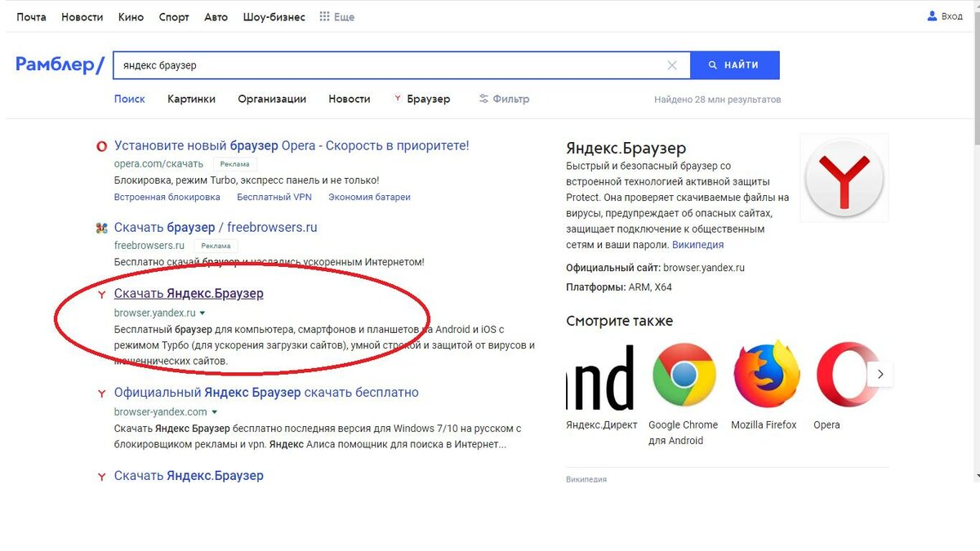
Task: Expand the browser-yandex.com dropdown arrow
Action: click(215, 412)
